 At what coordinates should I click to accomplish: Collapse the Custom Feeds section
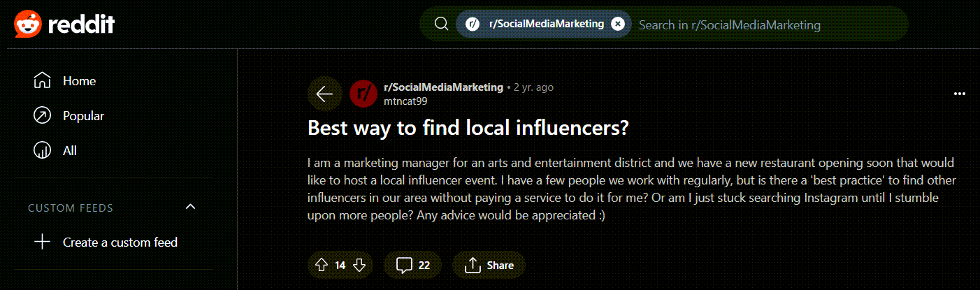coord(190,208)
